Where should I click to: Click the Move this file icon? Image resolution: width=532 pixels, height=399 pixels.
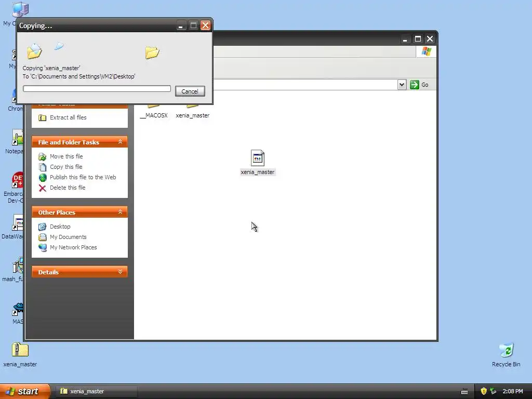point(43,157)
